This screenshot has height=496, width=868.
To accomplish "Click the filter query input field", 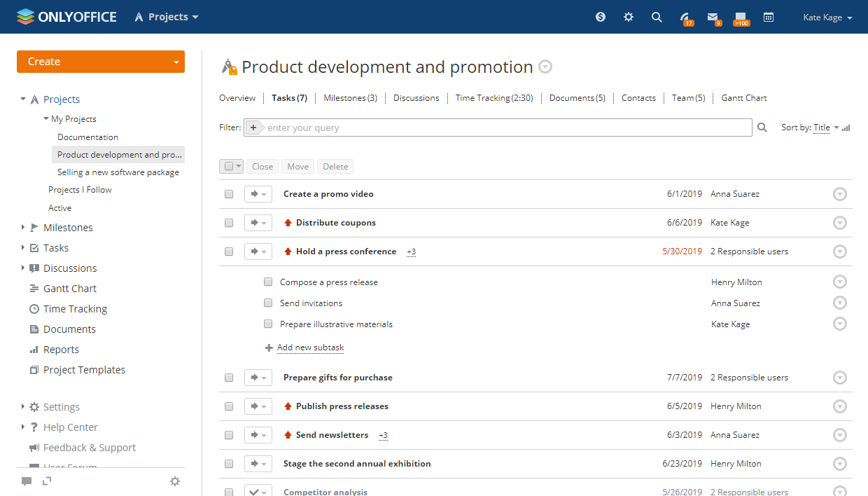I will 507,128.
